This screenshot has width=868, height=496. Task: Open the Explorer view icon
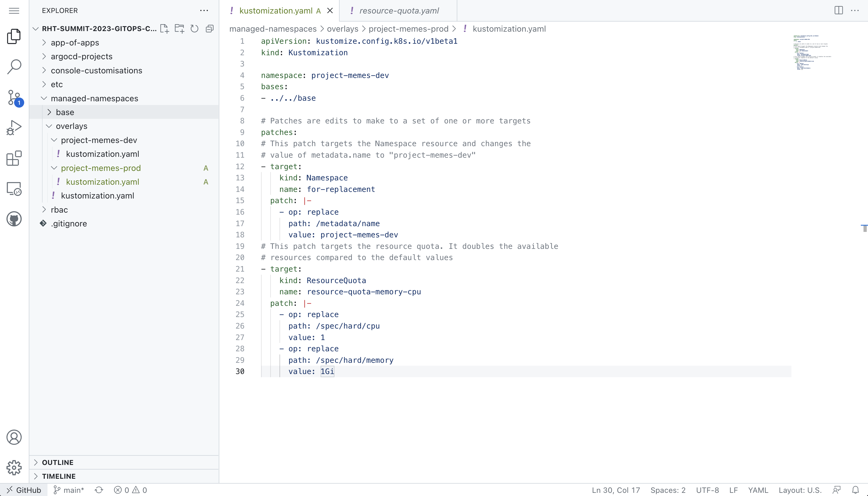[14, 36]
